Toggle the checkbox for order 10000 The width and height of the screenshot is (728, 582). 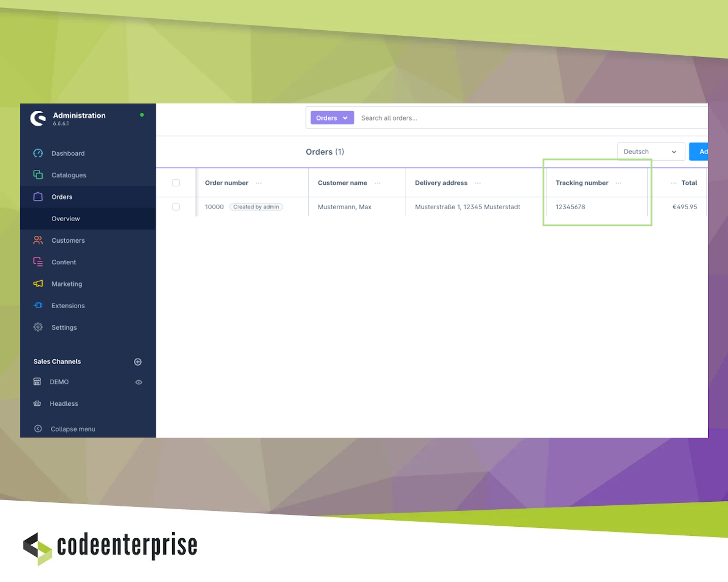click(176, 206)
